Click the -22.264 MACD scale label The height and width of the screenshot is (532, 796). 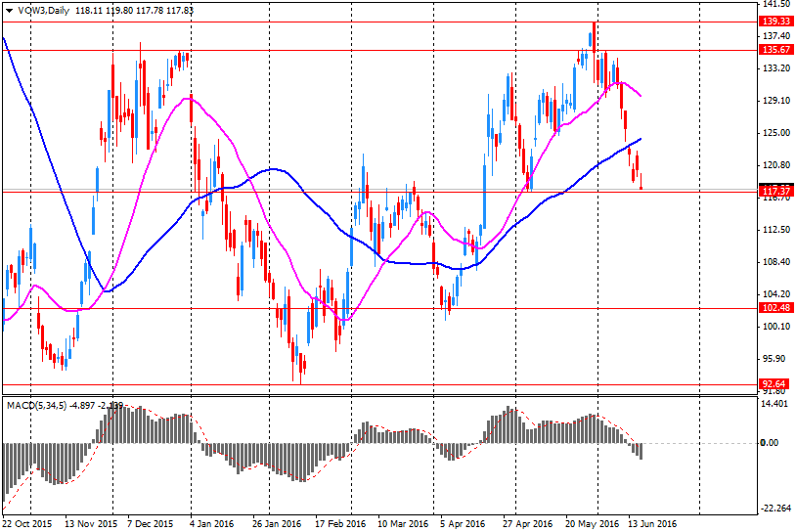[775, 509]
